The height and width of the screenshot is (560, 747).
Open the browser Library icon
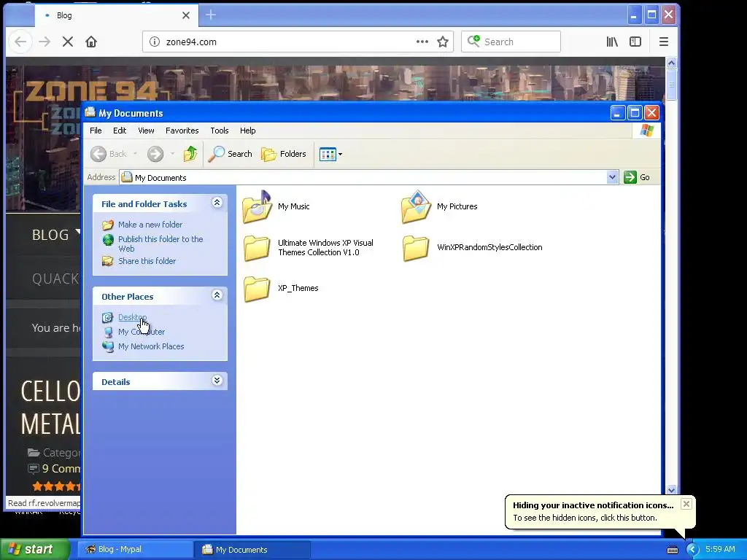pyautogui.click(x=612, y=42)
